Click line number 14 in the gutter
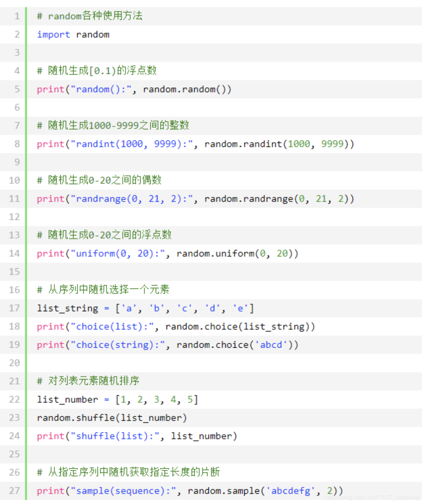422x504 pixels. (14, 253)
